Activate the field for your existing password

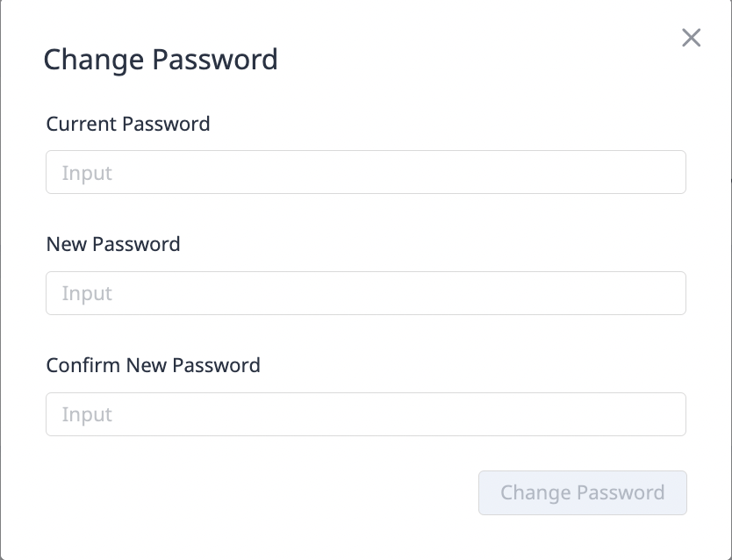(365, 172)
